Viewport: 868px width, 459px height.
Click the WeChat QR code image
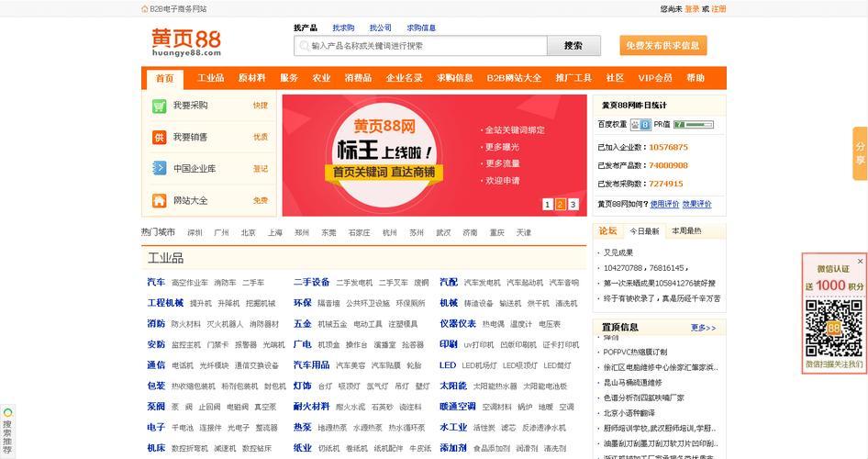click(834, 328)
